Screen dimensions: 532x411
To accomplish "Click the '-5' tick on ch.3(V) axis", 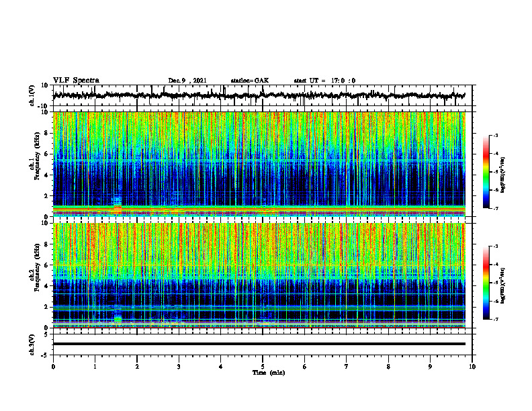I will [x=46, y=355].
